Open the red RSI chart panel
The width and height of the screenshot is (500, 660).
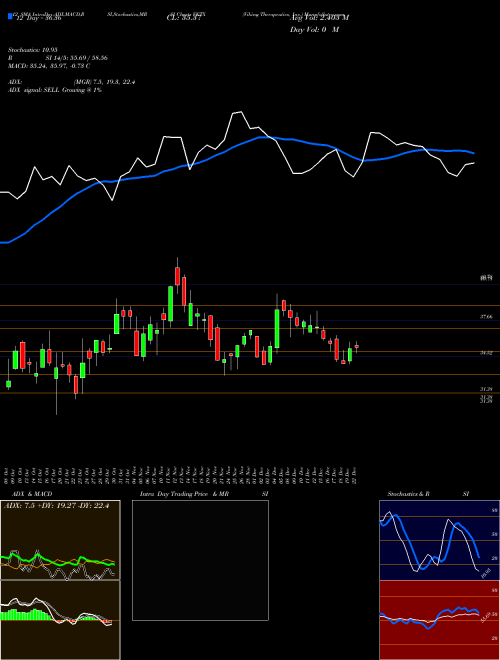(x=439, y=620)
